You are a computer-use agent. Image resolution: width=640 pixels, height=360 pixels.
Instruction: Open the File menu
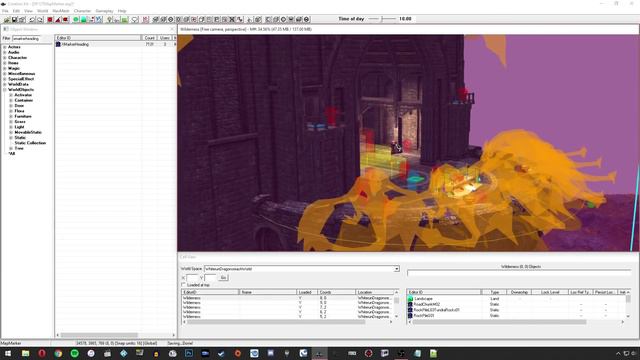5,11
